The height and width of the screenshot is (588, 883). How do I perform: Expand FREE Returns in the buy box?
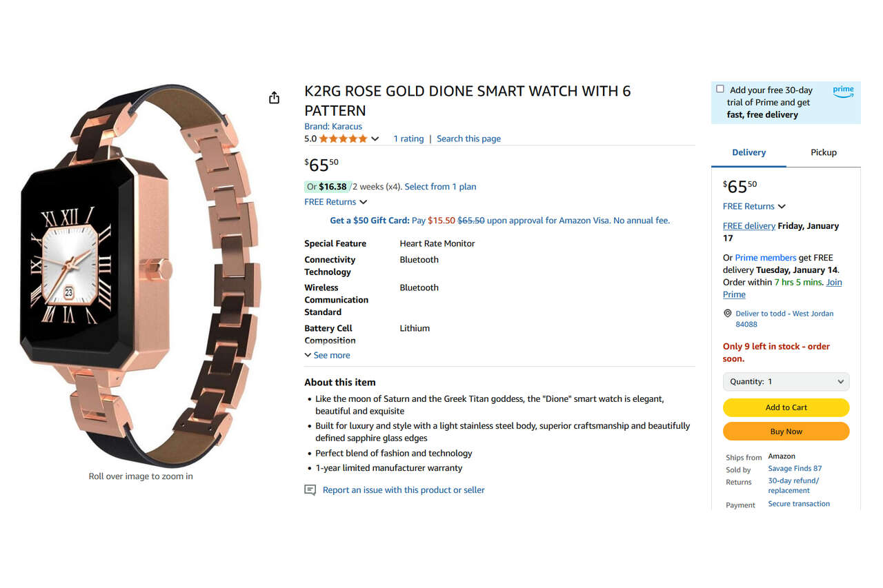click(x=753, y=206)
